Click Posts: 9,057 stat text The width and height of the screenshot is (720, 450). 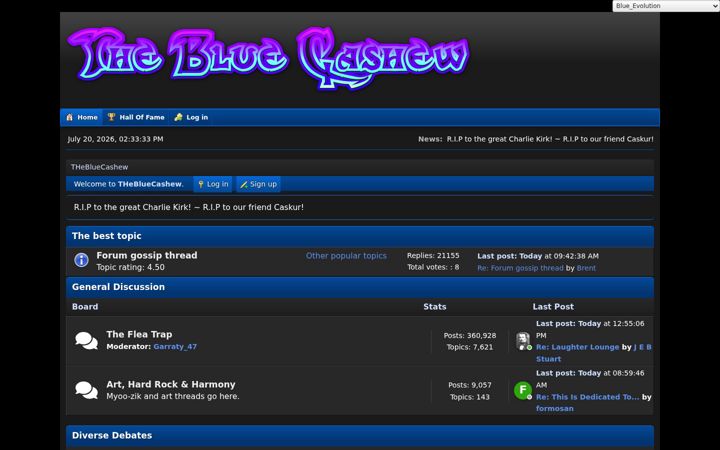[470, 385]
